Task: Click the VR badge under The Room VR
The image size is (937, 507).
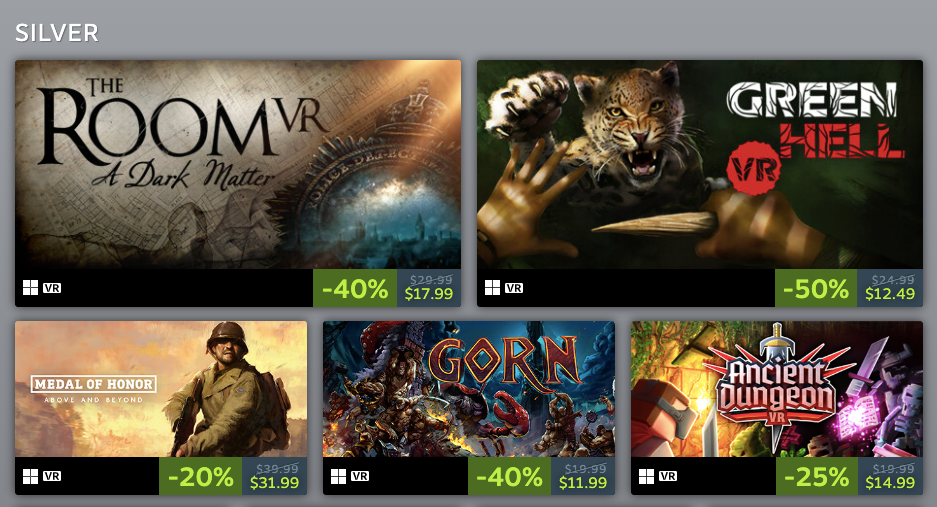Action: (x=52, y=288)
